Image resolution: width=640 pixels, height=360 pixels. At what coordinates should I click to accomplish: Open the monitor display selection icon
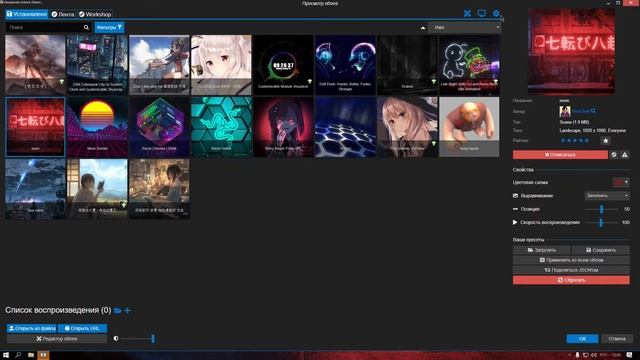[x=482, y=13]
